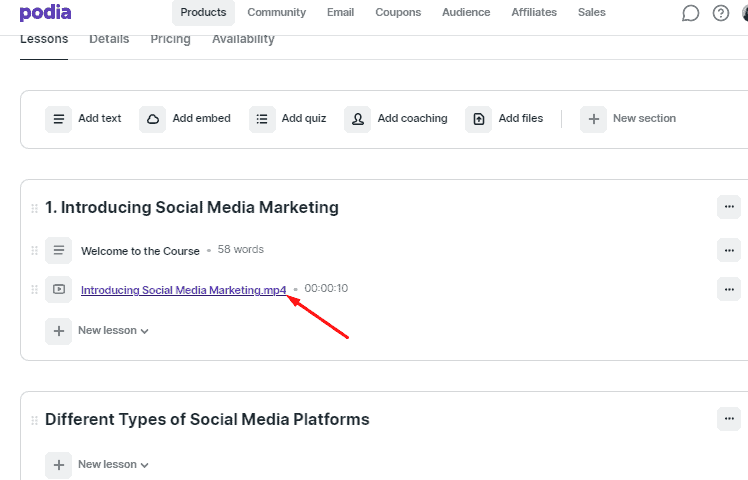
Task: Open options menu for Welcome to the Course
Action: (729, 250)
